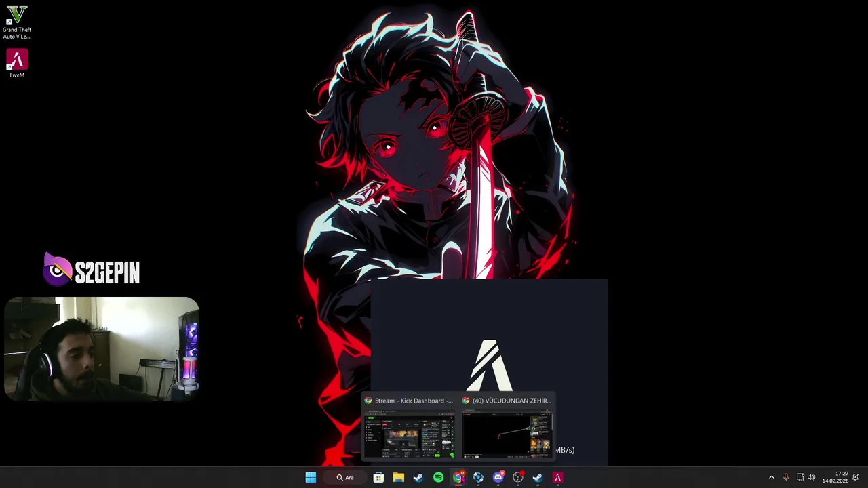
Task: Open the Steam icon beside OBS Studio
Action: (538, 477)
